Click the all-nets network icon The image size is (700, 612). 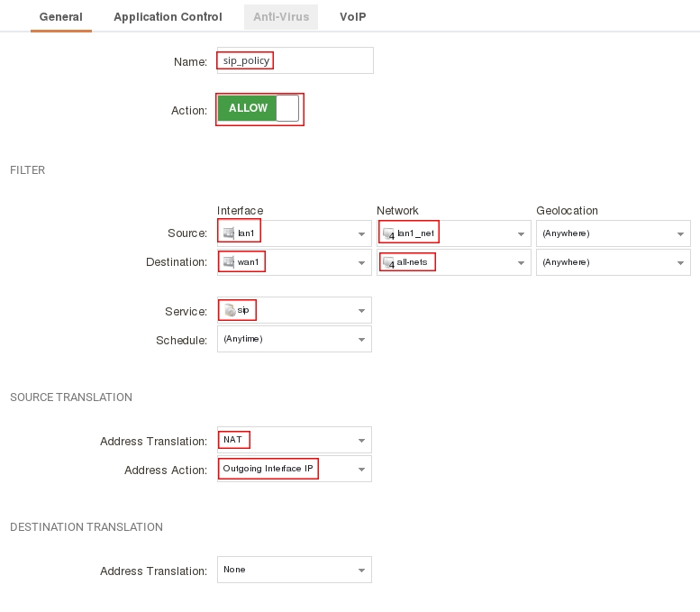pyautogui.click(x=388, y=262)
